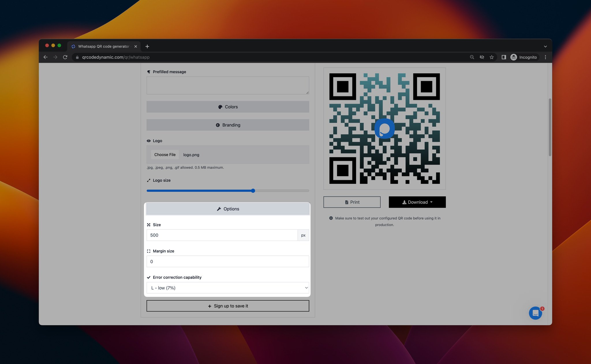Click the plus icon on Sign up to save it

point(210,306)
